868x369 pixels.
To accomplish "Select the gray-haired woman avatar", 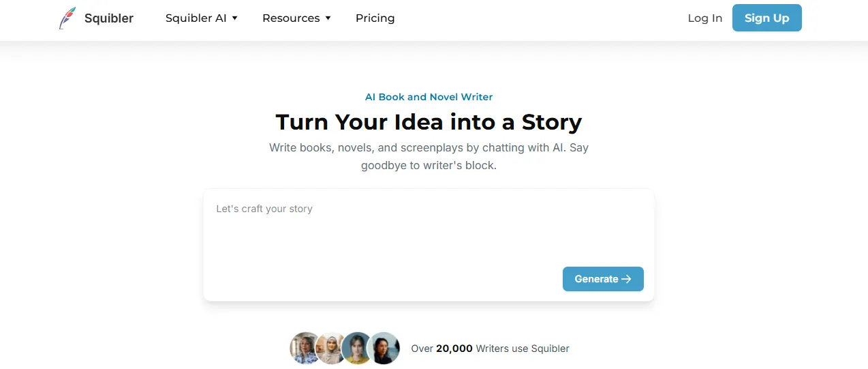I will click(x=305, y=348).
